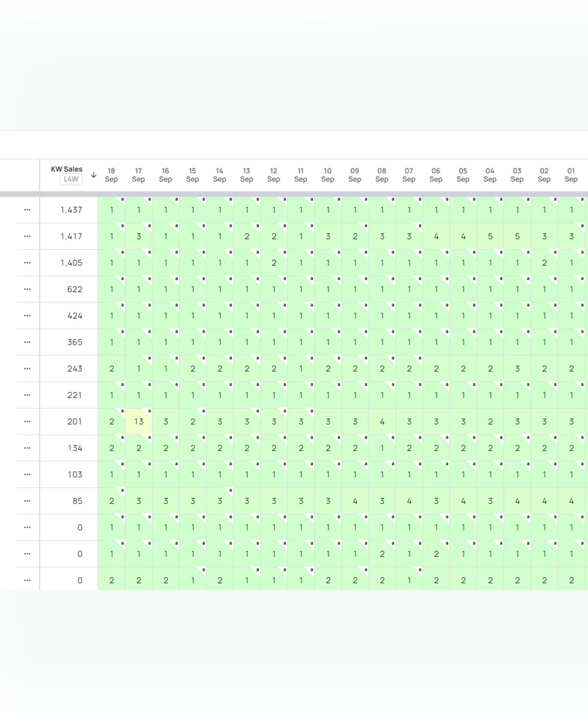Select the 06 Sep column header
The width and height of the screenshot is (588, 718).
pyautogui.click(x=436, y=175)
